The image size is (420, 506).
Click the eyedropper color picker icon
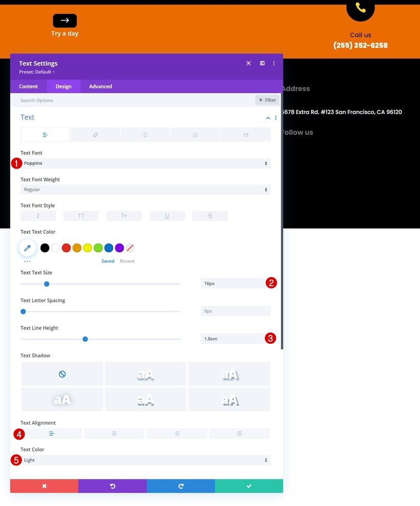(x=27, y=248)
